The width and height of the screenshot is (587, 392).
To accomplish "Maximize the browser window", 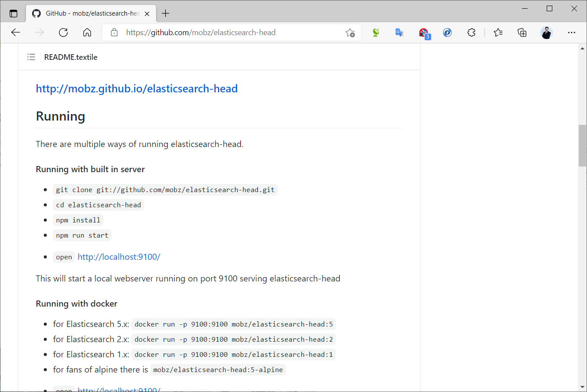I will click(550, 9).
